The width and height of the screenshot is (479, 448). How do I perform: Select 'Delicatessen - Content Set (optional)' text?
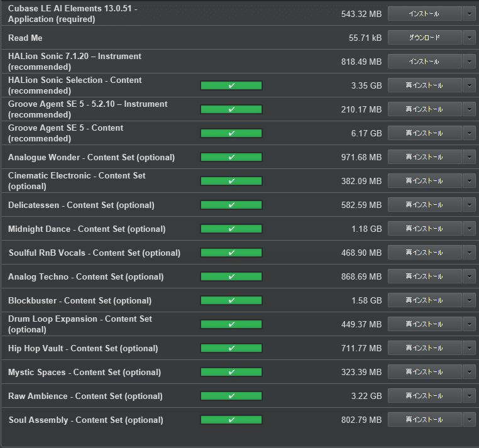tap(81, 205)
